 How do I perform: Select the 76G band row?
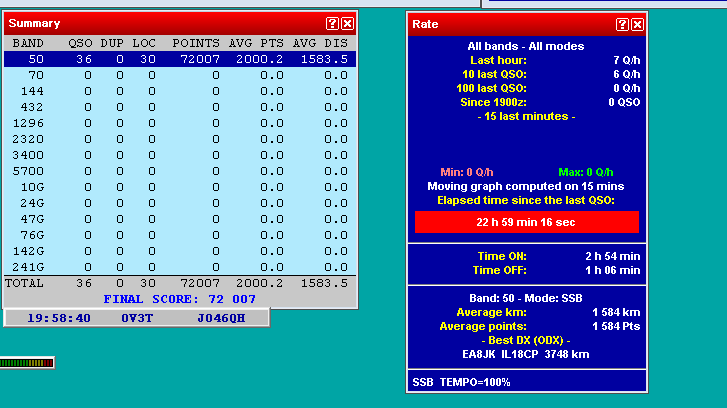180,235
